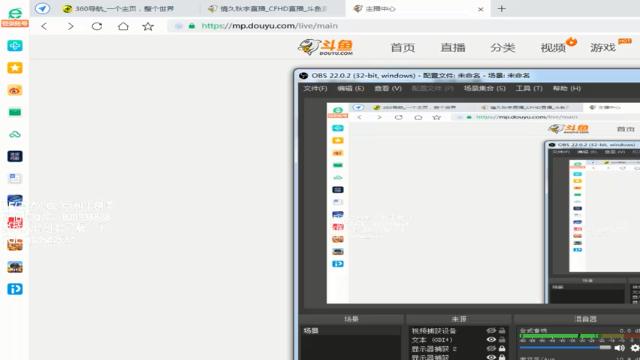Select the 主播中心 browser tab
The image size is (640, 360).
pos(417,9)
